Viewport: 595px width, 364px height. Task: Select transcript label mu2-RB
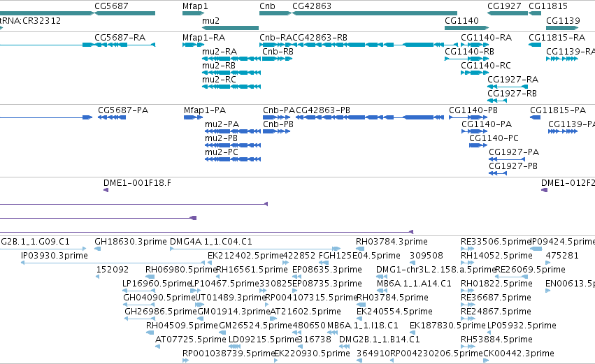(219, 66)
